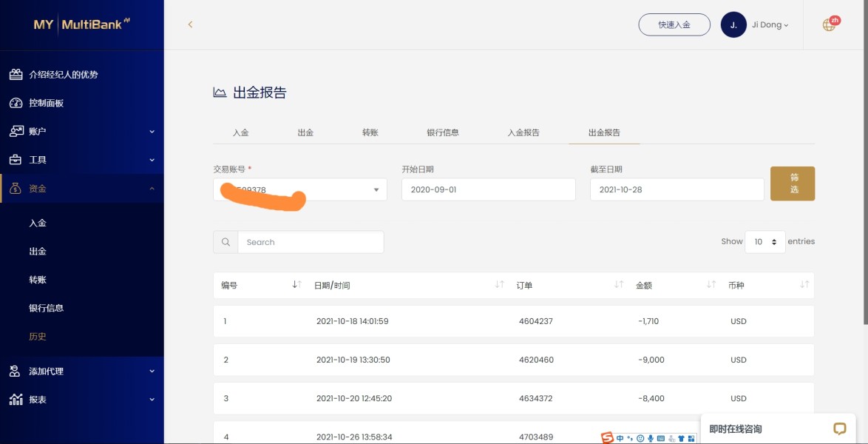Sort table by 编号 column

pyautogui.click(x=296, y=285)
